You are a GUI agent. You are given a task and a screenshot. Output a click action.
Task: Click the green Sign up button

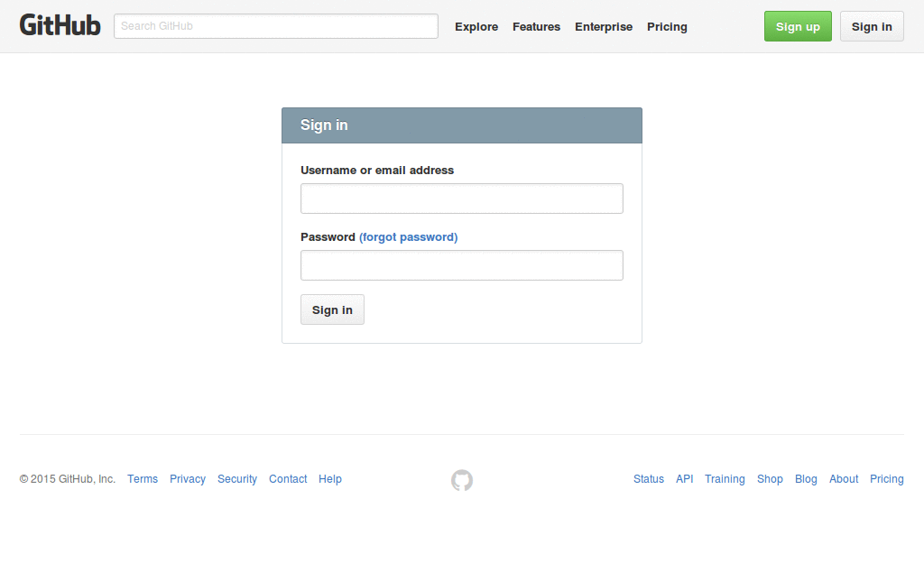pos(798,26)
